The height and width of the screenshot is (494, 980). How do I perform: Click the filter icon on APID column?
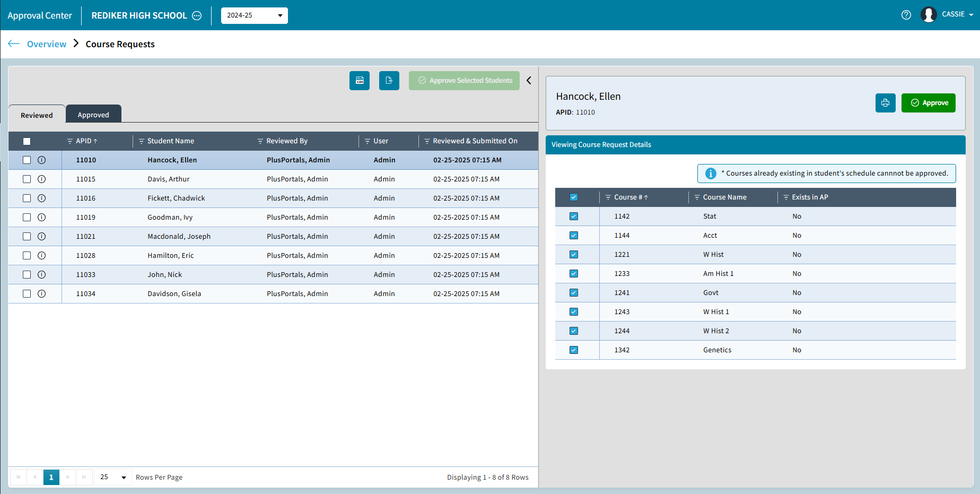pyautogui.click(x=70, y=141)
